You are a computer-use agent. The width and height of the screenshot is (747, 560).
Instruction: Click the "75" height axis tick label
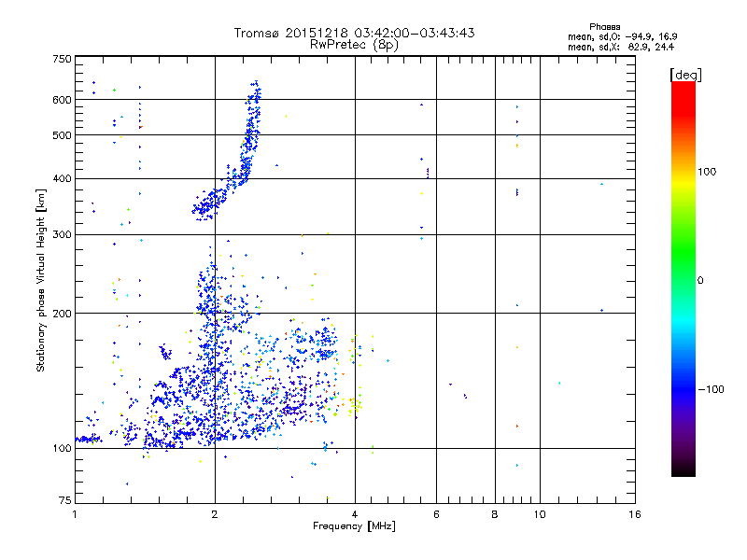coord(65,500)
